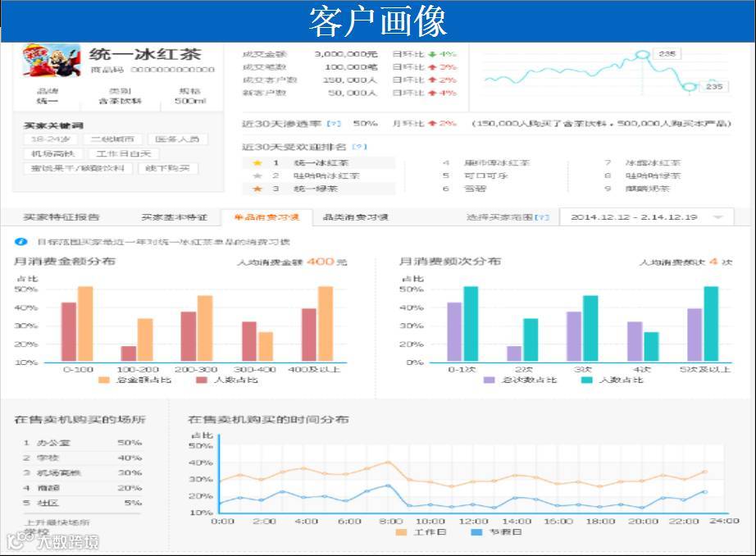Click 统一冰红茶 in popularity ranking

321,163
